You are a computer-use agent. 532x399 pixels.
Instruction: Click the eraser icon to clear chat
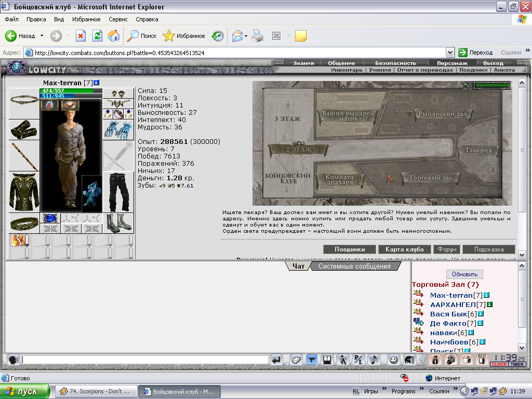click(x=296, y=360)
